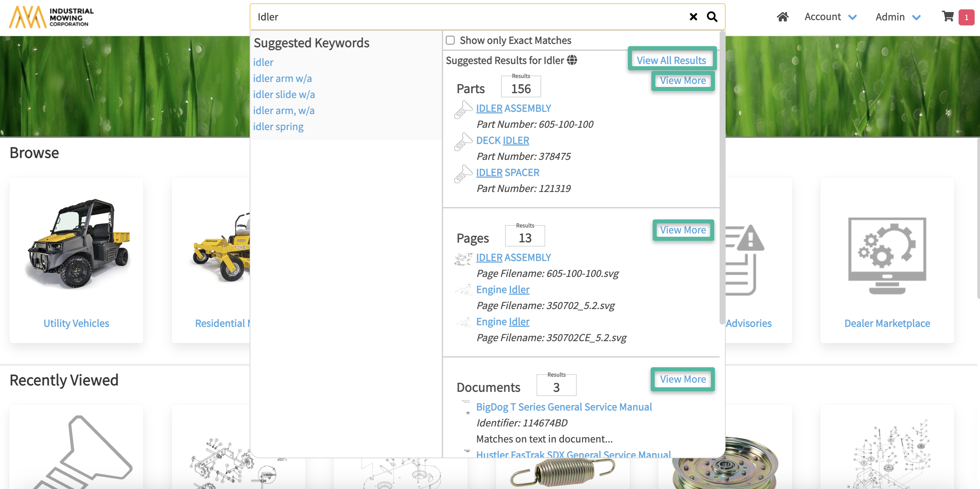This screenshot has height=489, width=980.
Task: Click into the Idler search input field
Action: click(468, 17)
